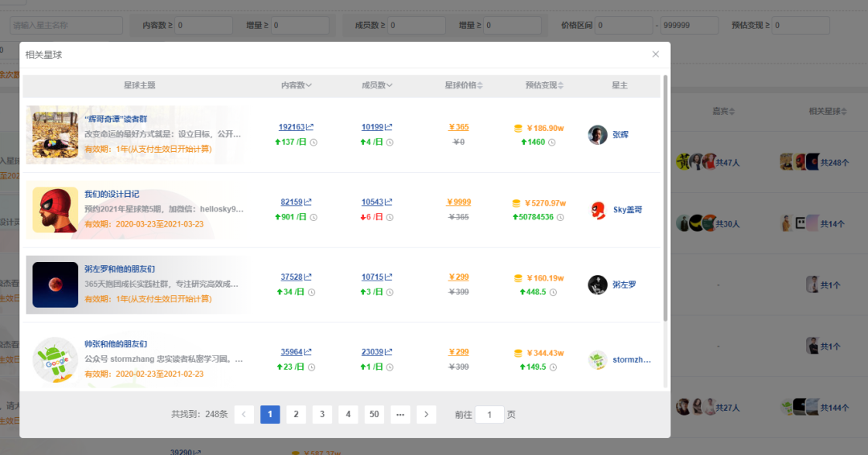The height and width of the screenshot is (455, 868).
Task: Click clock icon beside ↑448.5 estimate
Action: 553,293
